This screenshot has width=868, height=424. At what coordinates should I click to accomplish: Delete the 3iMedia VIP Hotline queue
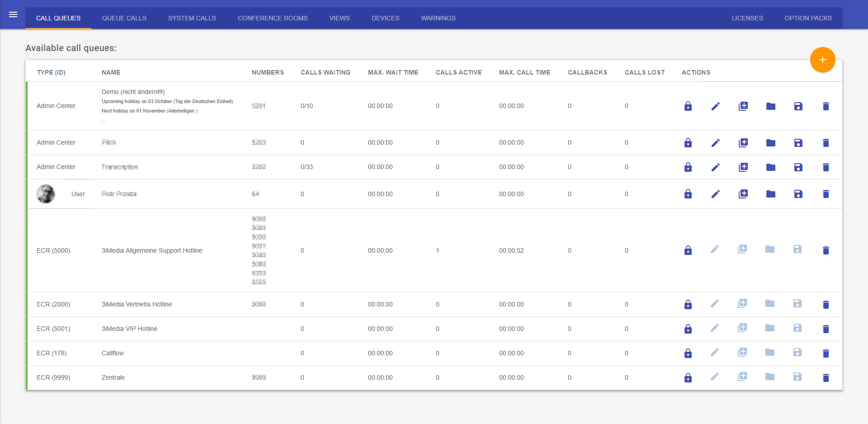pyautogui.click(x=826, y=329)
